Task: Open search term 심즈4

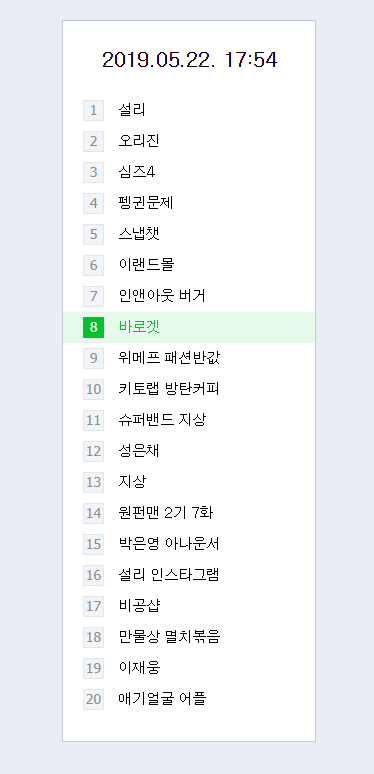Action: [137, 172]
